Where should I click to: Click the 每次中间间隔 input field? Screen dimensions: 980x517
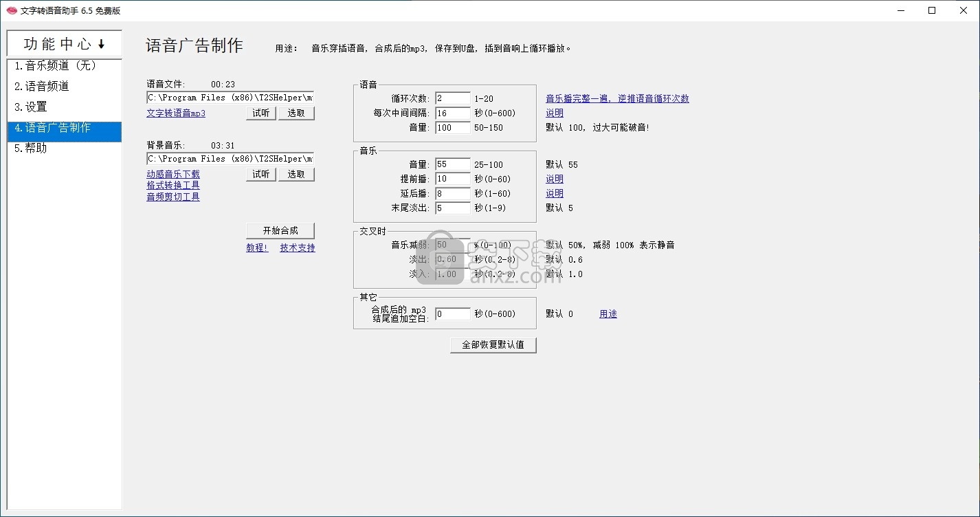pyautogui.click(x=453, y=113)
